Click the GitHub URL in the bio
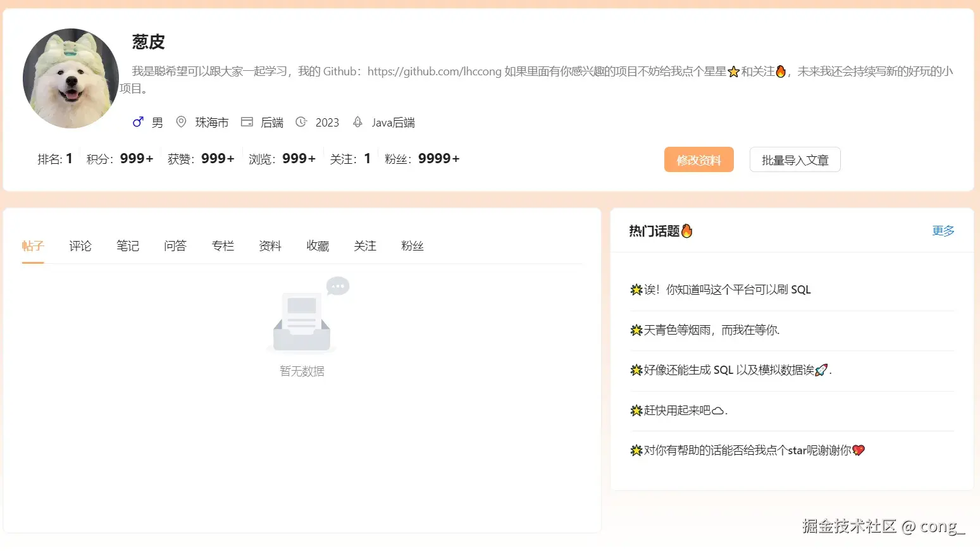 (434, 71)
